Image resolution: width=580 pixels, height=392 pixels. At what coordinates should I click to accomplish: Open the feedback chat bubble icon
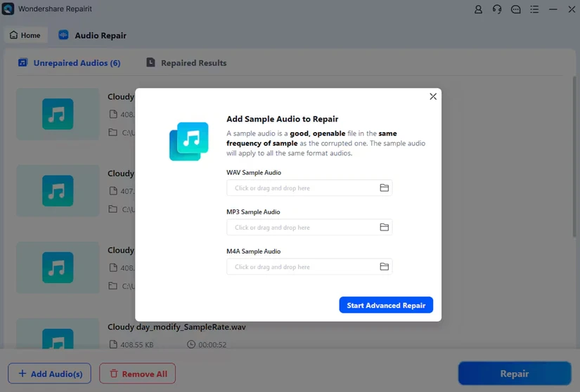point(516,10)
